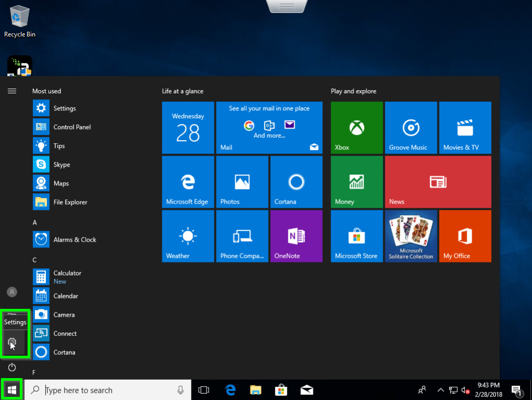Screen dimensions: 532x400
Task: Launch Edge from the taskbar
Action: click(231, 390)
